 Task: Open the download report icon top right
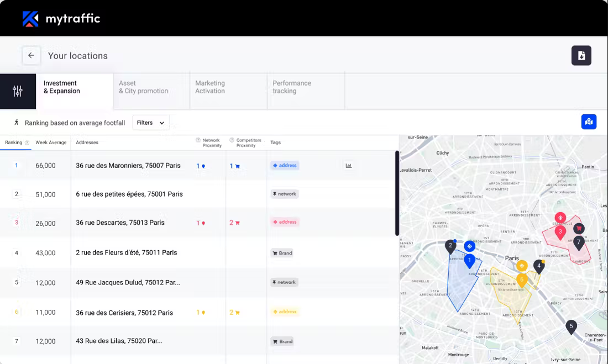tap(581, 55)
